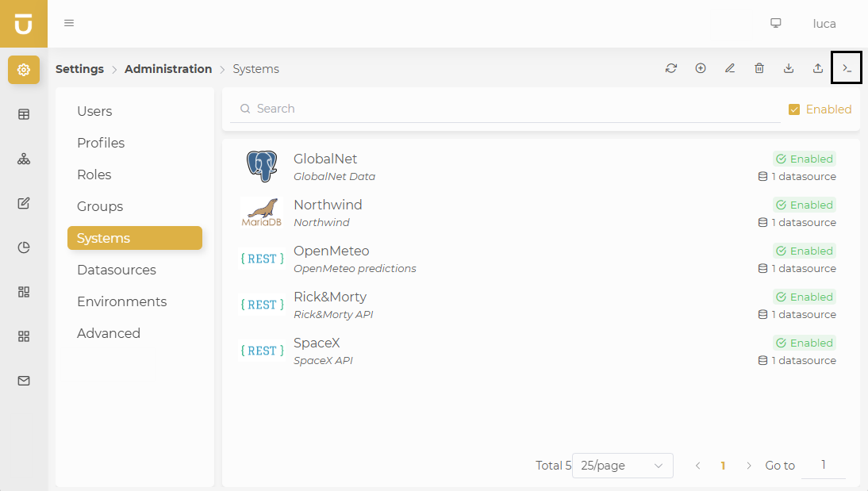Click the Administration breadcrumb link
868x491 pixels.
tap(168, 69)
